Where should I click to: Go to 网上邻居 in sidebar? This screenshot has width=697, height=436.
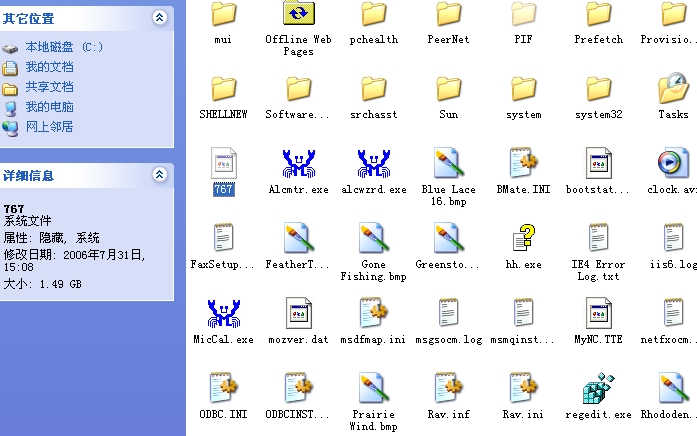click(49, 127)
